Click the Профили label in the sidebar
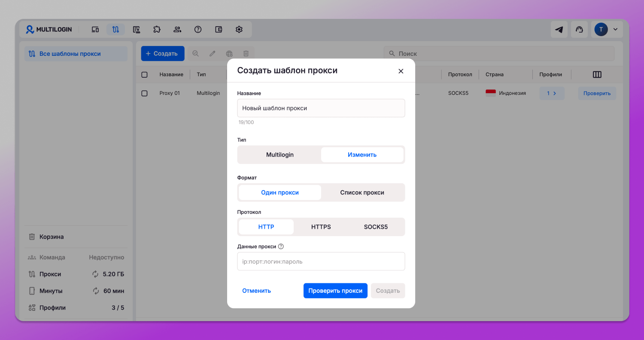This screenshot has width=644, height=340. coord(53,307)
